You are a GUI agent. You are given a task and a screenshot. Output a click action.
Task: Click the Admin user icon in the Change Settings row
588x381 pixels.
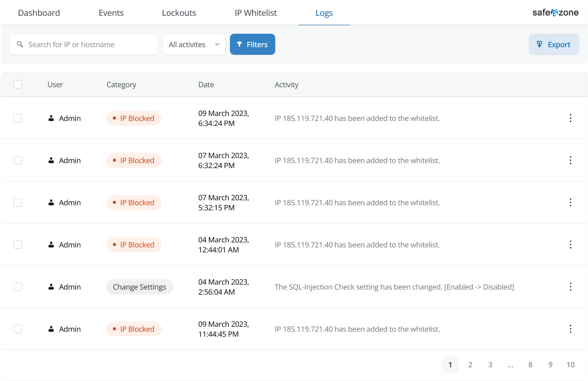(x=51, y=287)
